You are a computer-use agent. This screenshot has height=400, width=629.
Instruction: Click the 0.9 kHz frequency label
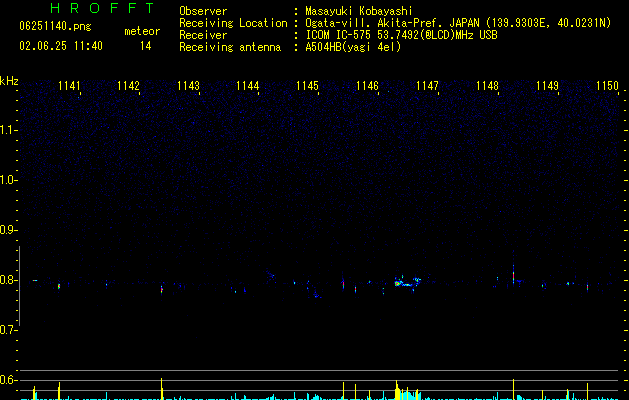tap(8, 230)
